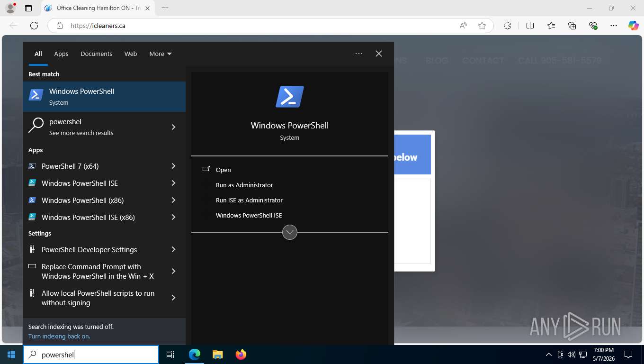
Task: Close the search panel with X
Action: tap(379, 54)
